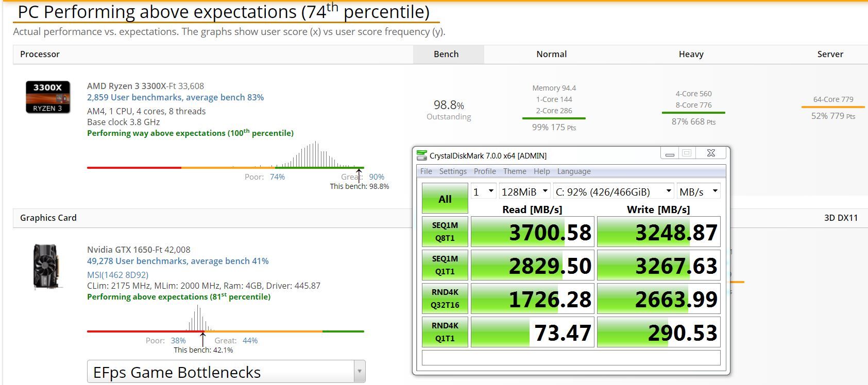Viewport: 868px width, 385px height.
Task: Open the Profile menu in CrystalDiskMark
Action: click(x=485, y=171)
